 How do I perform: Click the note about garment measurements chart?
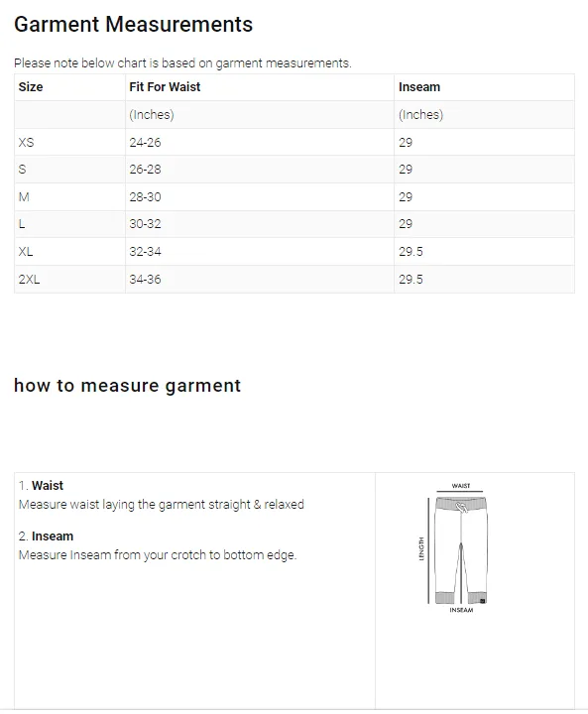click(182, 62)
